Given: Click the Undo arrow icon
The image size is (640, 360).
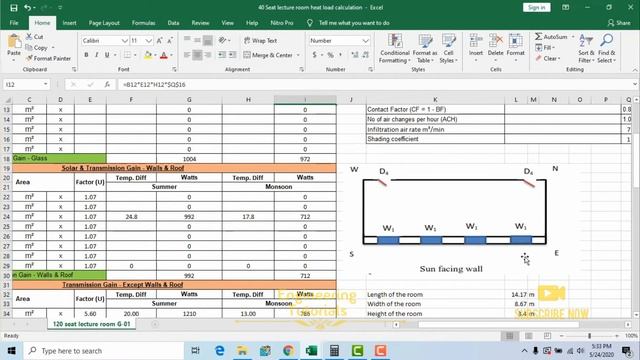Looking at the screenshot, I should coord(27,8).
